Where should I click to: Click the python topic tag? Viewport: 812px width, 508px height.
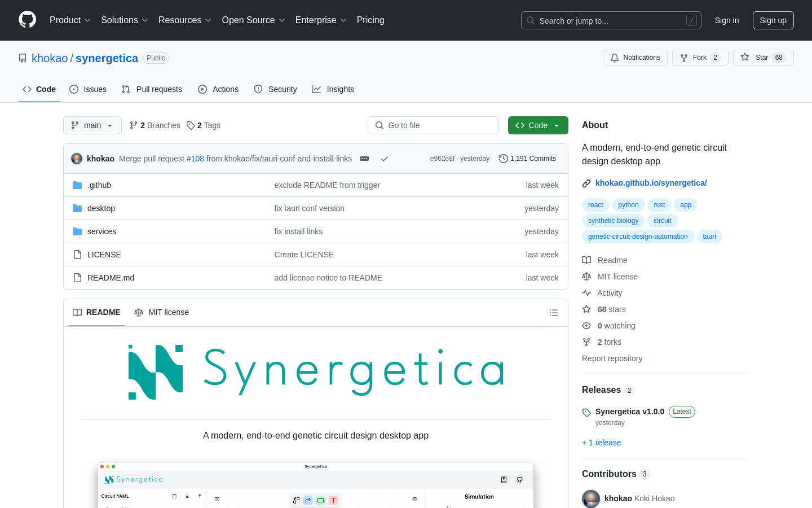(x=628, y=205)
